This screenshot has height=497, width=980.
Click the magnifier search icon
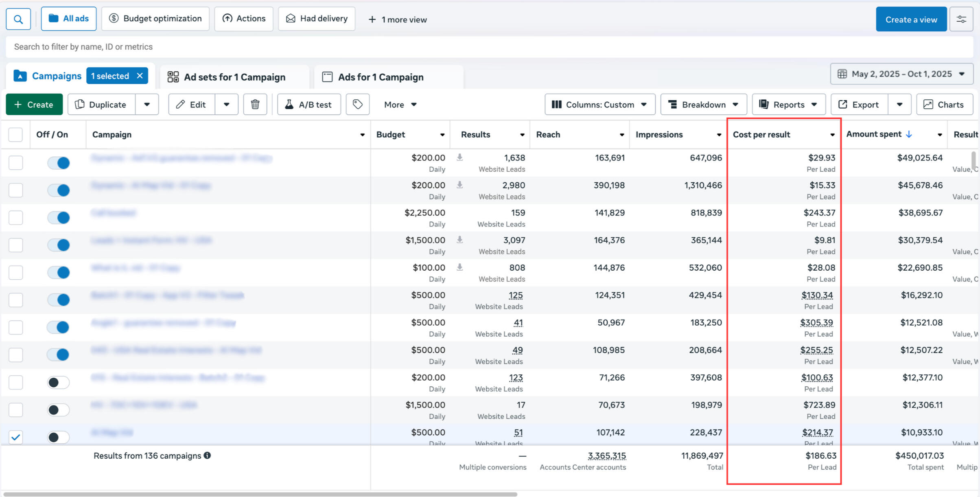(x=18, y=19)
